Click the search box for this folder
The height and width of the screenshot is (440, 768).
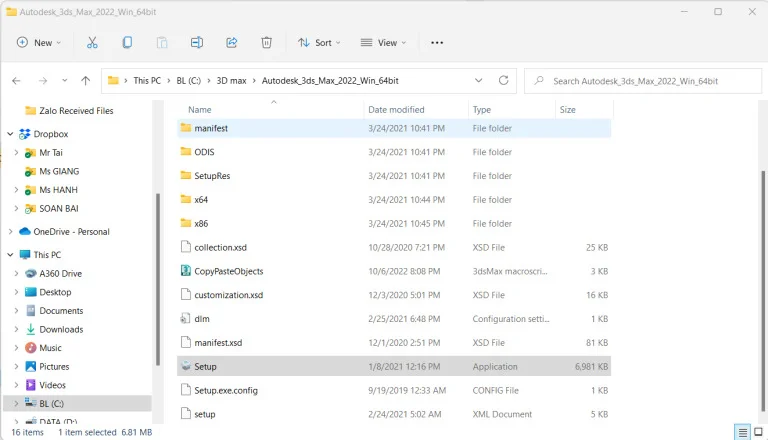(x=643, y=81)
